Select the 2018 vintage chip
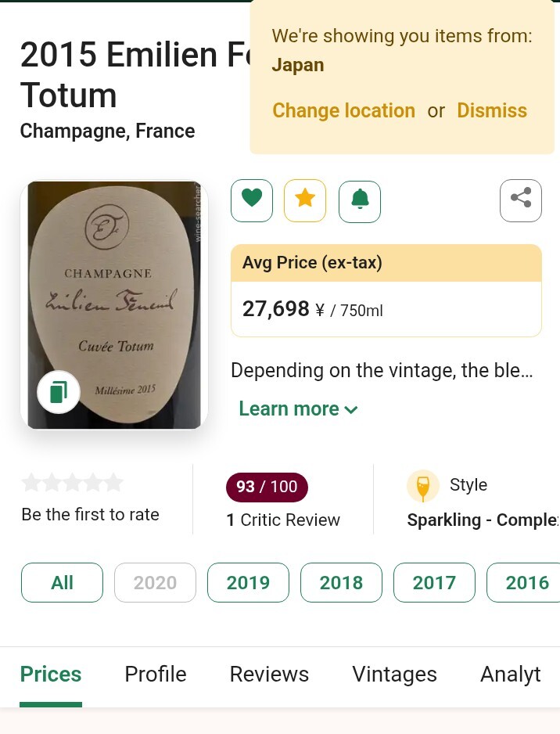 coord(341,582)
